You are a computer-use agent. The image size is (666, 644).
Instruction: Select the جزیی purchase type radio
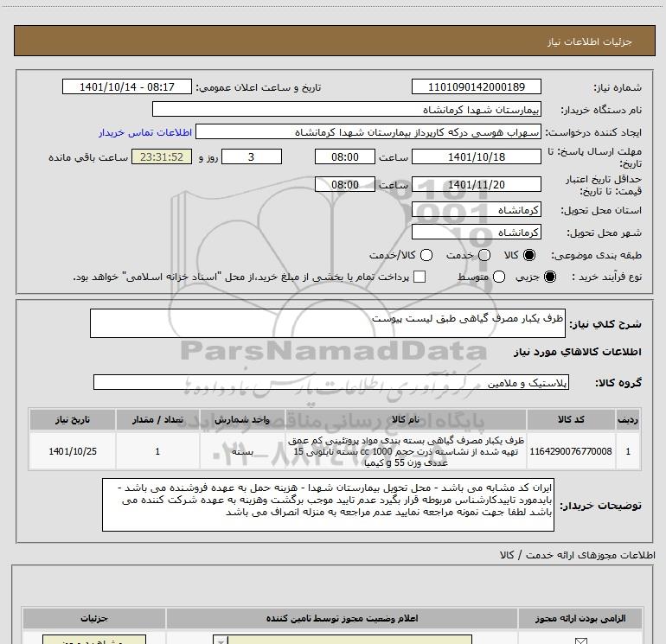tap(549, 277)
